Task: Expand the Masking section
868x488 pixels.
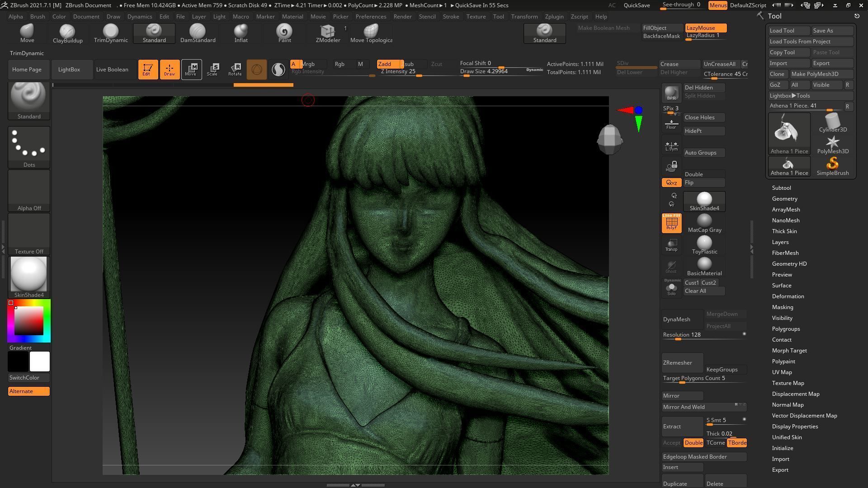Action: (x=783, y=307)
